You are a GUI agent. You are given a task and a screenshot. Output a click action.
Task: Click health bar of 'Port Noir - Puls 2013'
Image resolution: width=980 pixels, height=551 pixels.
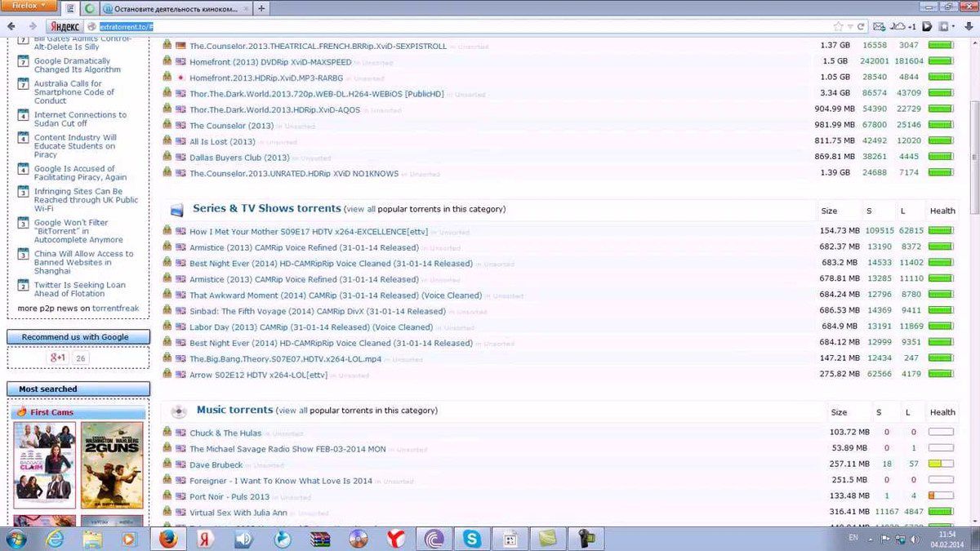(x=941, y=495)
